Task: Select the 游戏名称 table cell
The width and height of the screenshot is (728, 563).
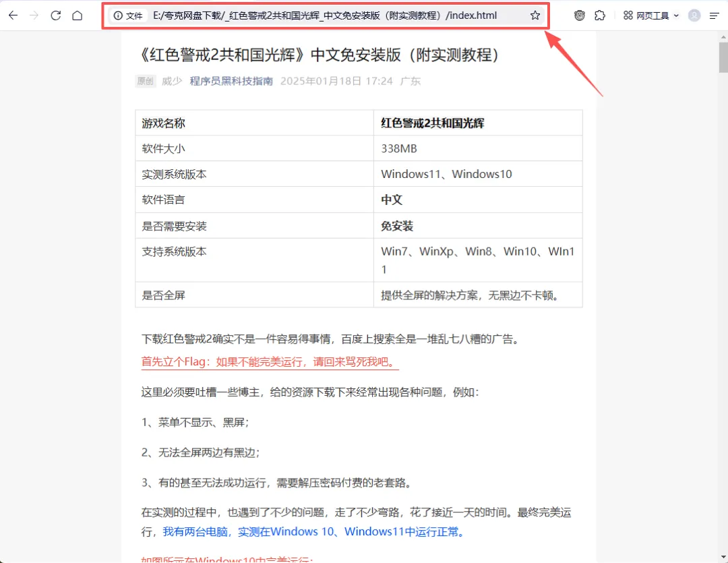Action: [254, 123]
